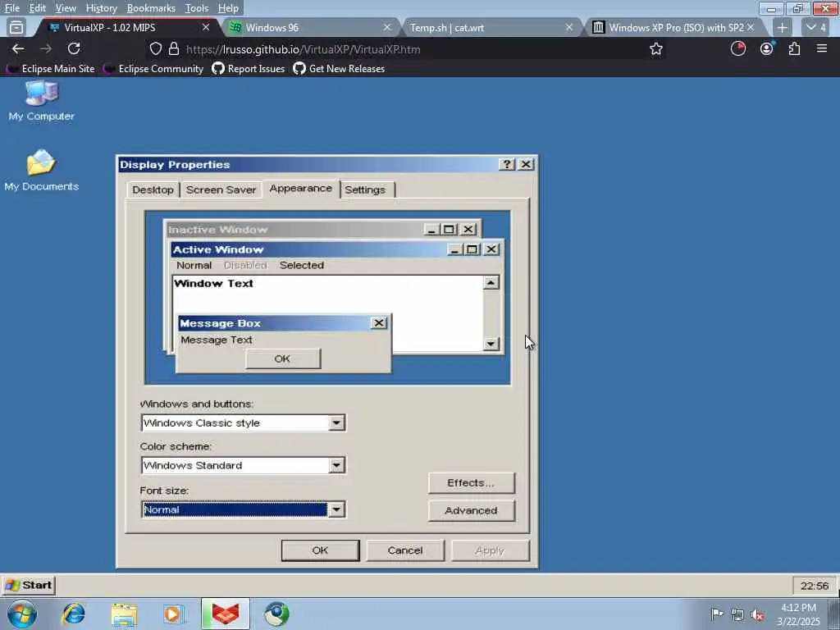Open Font size dropdown arrow
Screen dimensions: 840x630
click(336, 509)
